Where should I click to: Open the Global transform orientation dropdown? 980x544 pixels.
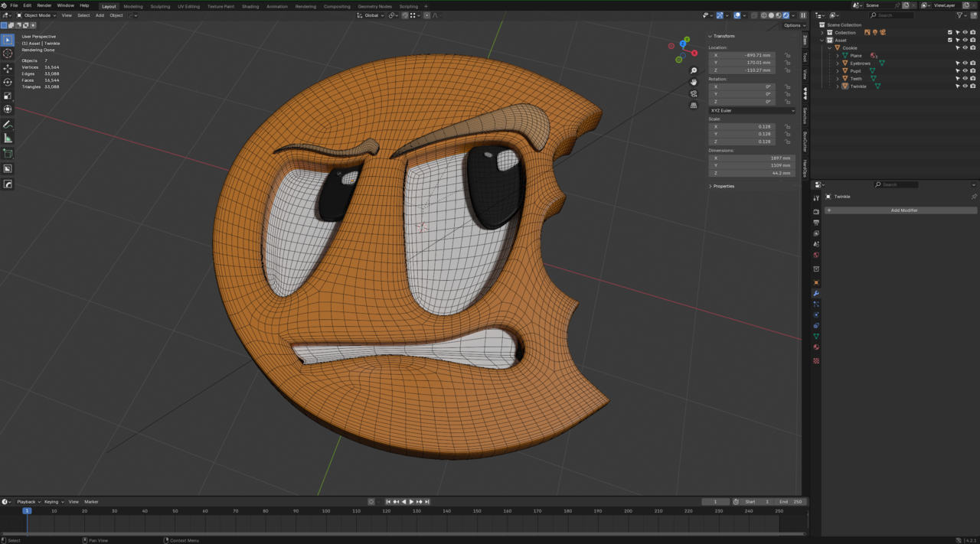tap(373, 15)
